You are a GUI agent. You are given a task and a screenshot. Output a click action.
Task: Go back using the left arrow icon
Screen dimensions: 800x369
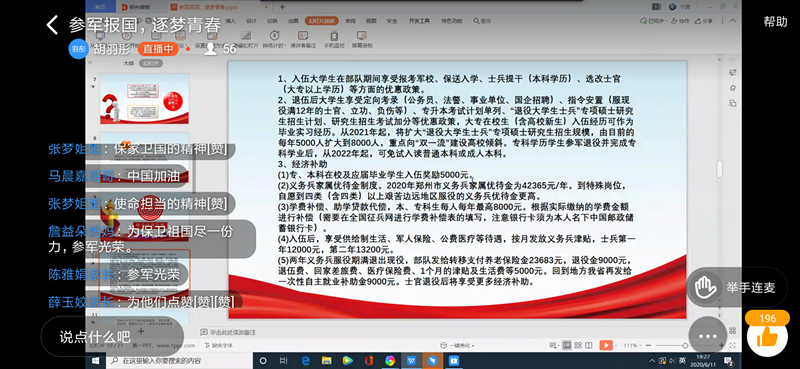point(52,24)
